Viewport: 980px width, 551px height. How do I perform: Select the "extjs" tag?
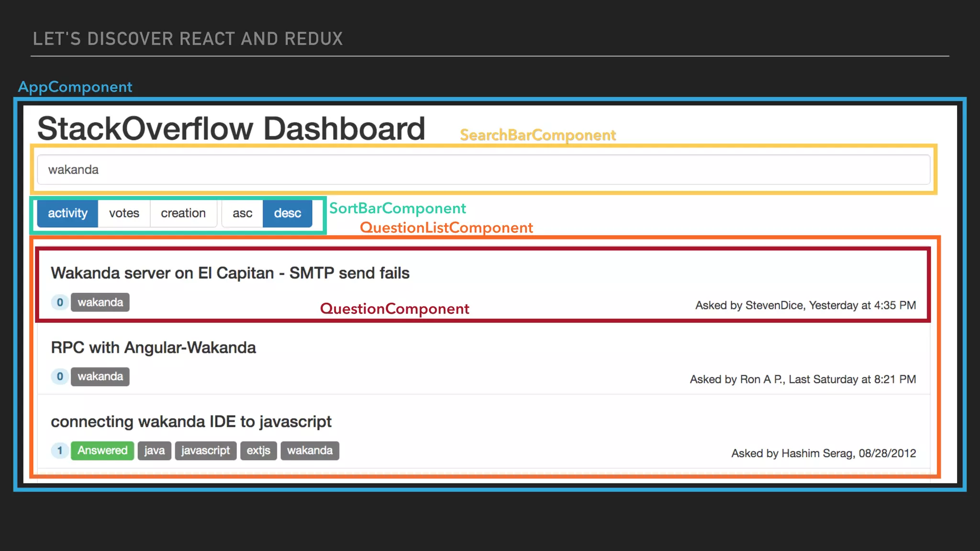coord(258,451)
